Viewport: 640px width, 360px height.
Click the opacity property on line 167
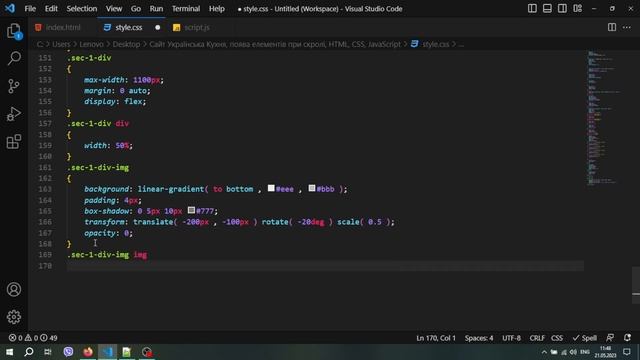(x=100, y=233)
